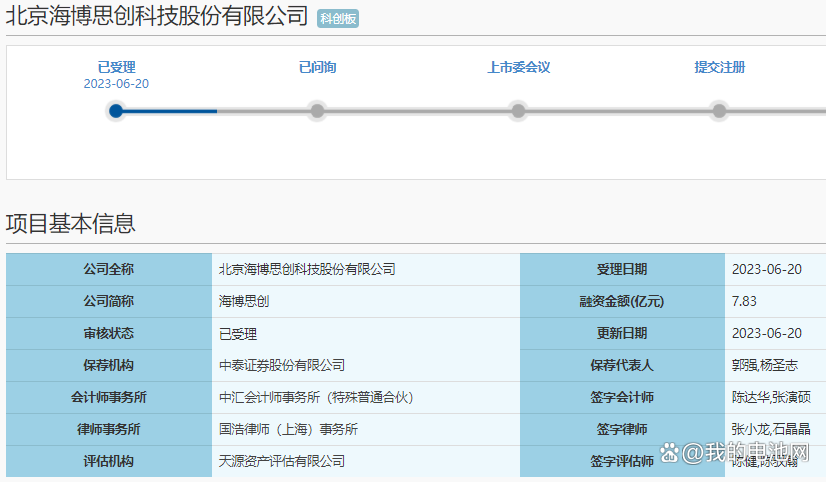The image size is (826, 482).
Task: Click the 律师事务所 header cell
Action: [109, 429]
